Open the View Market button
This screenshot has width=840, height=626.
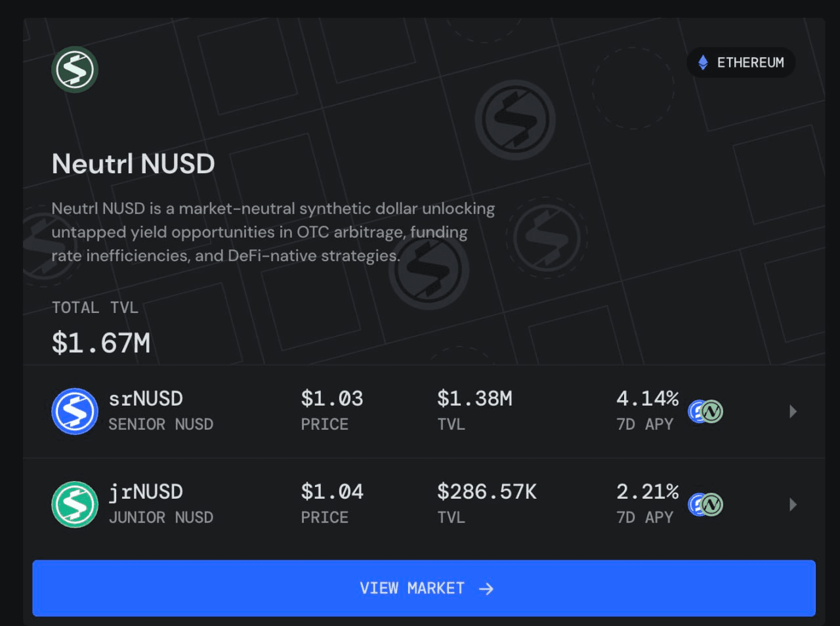click(x=424, y=588)
